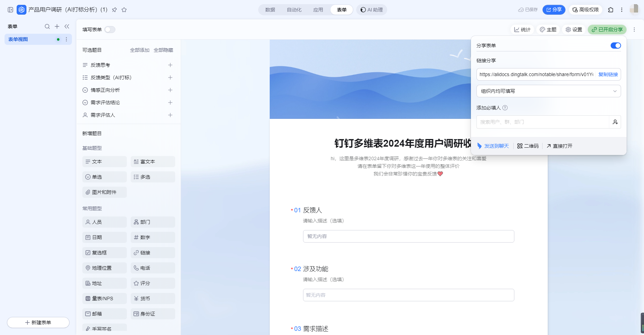Expand the 组织内均可填写 permission dropdown
Viewport: 644px width, 335px height.
(x=548, y=91)
